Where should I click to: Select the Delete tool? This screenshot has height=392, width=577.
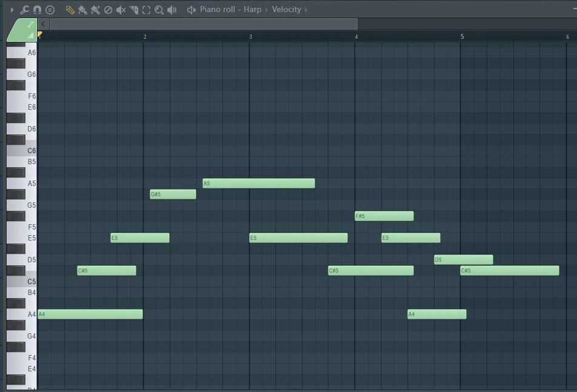pos(108,10)
